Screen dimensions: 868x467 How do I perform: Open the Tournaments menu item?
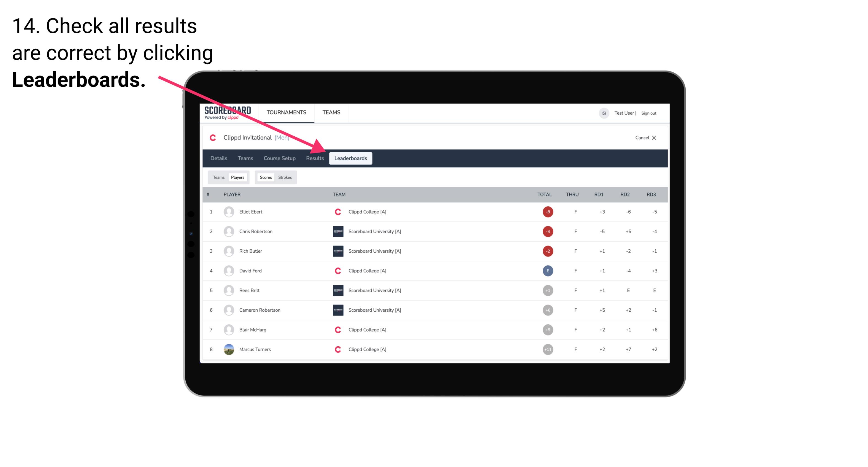(287, 112)
